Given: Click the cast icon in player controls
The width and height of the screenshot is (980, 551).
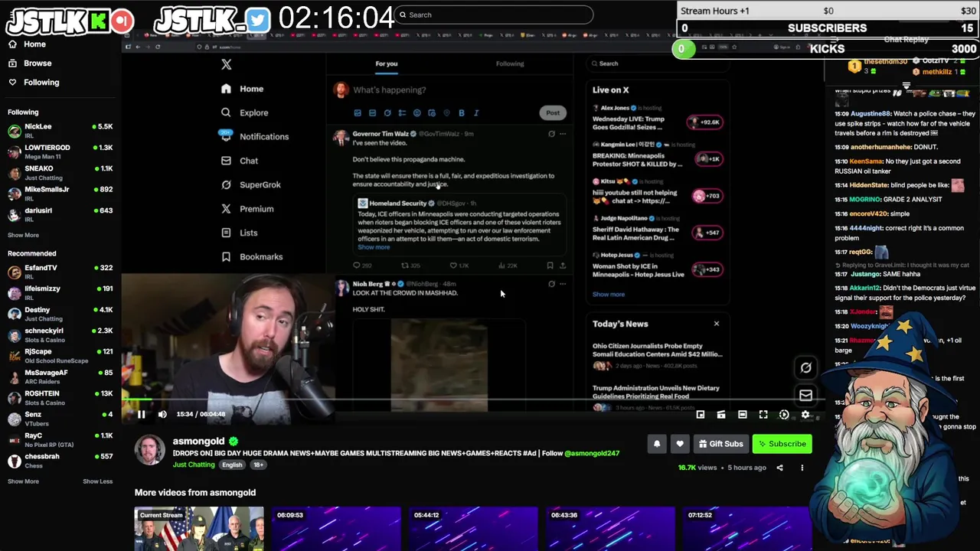Looking at the screenshot, I should coord(721,414).
